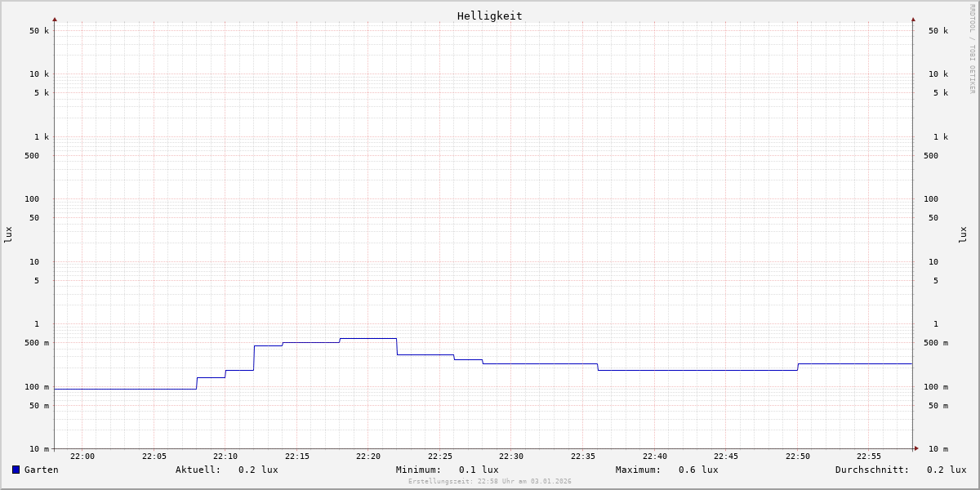Click the 100 m tick on right axis

pyautogui.click(x=936, y=387)
